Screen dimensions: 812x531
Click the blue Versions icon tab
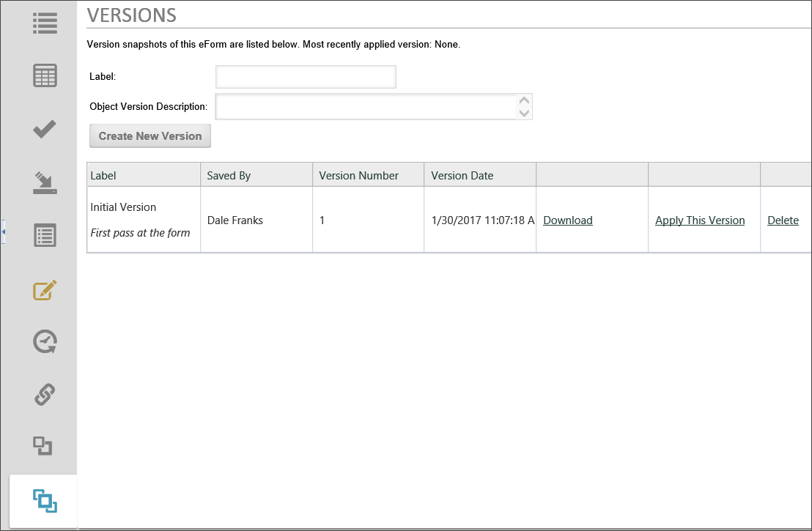[x=45, y=501]
